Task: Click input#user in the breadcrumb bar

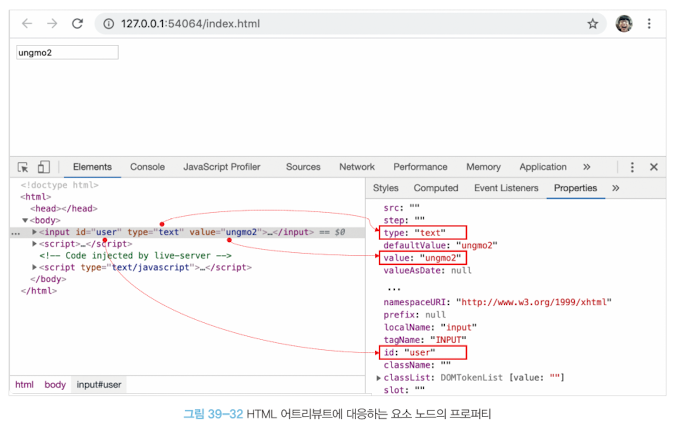Action: pos(99,385)
